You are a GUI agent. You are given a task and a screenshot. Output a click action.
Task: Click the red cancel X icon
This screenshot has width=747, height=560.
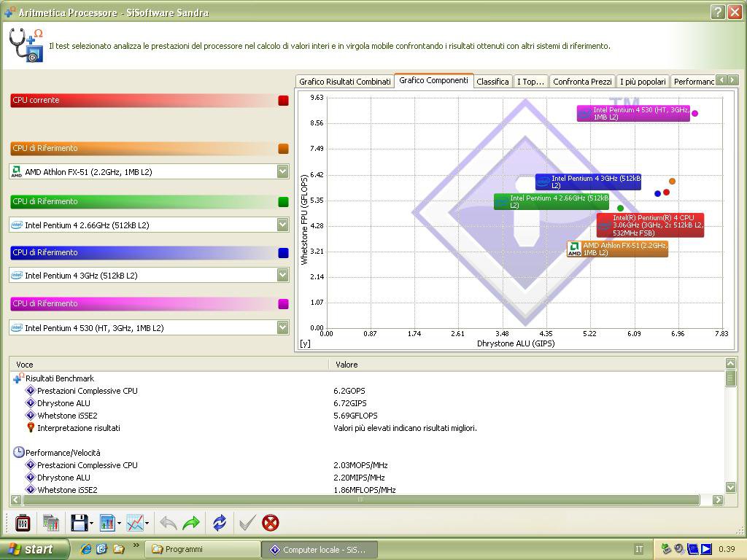click(x=271, y=523)
